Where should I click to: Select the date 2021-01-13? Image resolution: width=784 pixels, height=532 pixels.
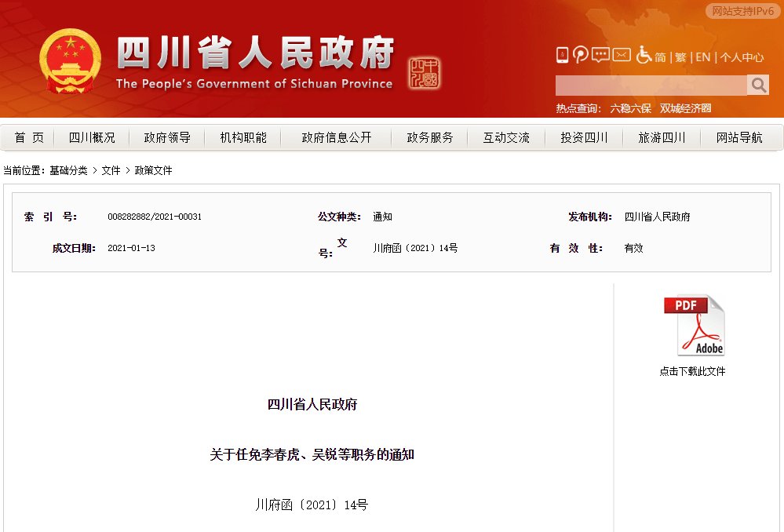pos(132,248)
